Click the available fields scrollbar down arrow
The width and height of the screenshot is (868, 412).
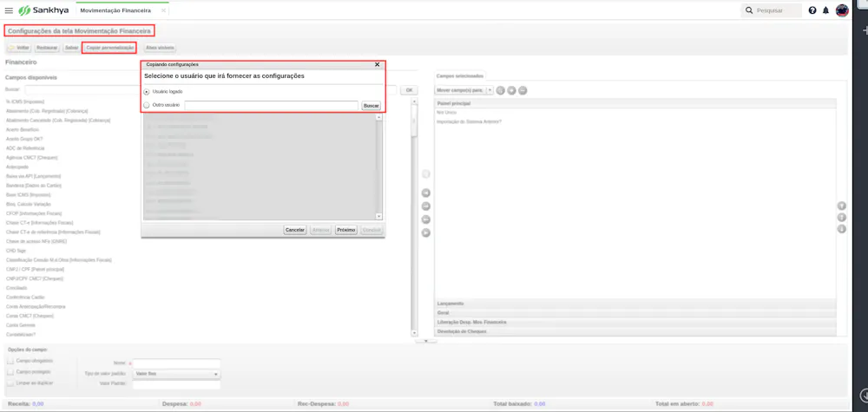pos(415,333)
